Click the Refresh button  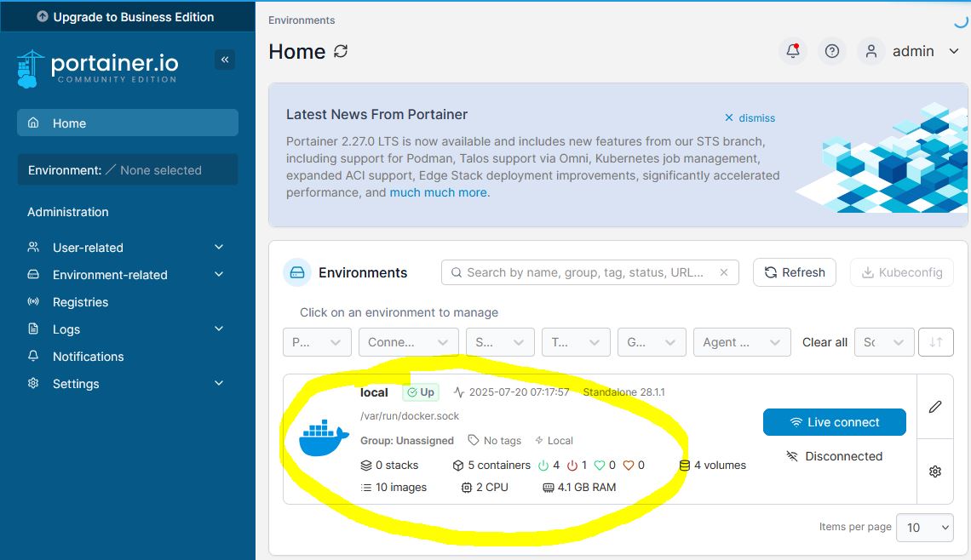coord(795,272)
